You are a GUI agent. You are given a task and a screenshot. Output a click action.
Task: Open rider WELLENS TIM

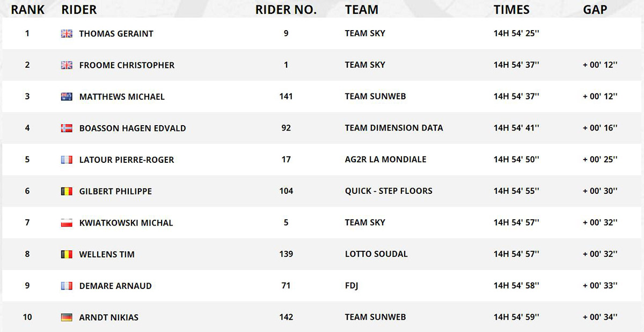click(x=107, y=255)
